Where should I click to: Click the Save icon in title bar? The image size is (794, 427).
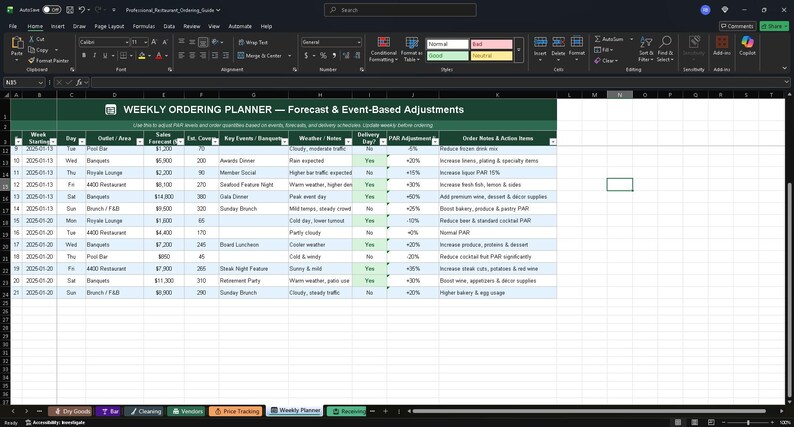point(70,10)
